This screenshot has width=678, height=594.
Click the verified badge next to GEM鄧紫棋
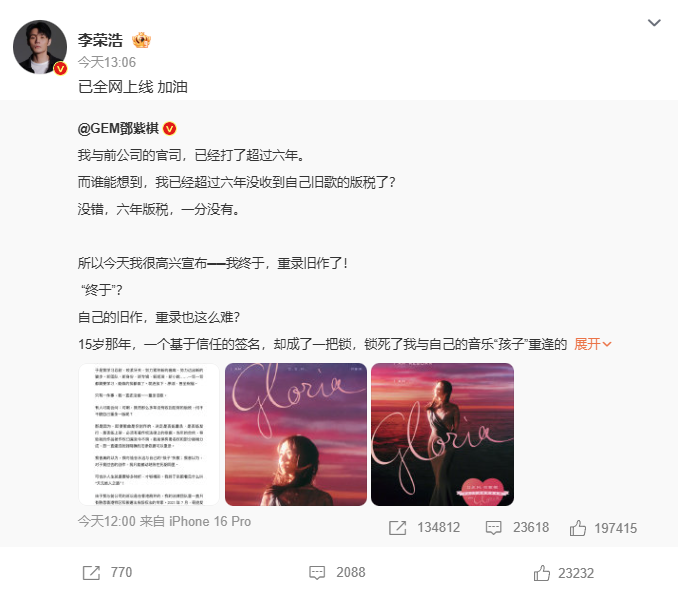click(x=170, y=128)
